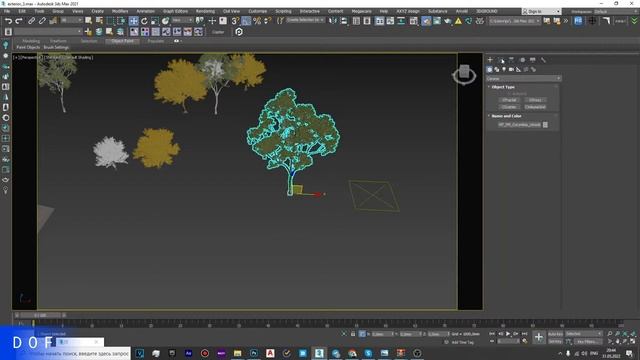The height and width of the screenshot is (360, 640).
Task: Open the Motion tab in command panel
Action: tap(522, 60)
